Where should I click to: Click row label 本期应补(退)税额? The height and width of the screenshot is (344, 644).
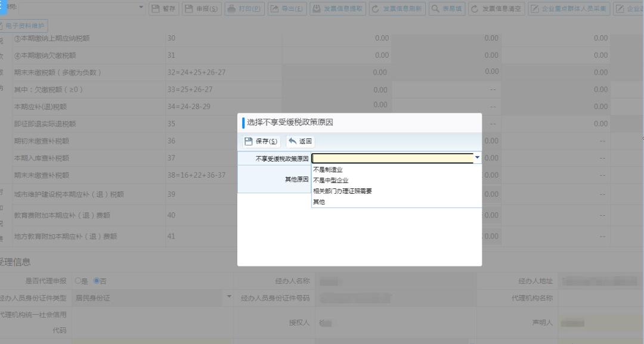coord(41,107)
